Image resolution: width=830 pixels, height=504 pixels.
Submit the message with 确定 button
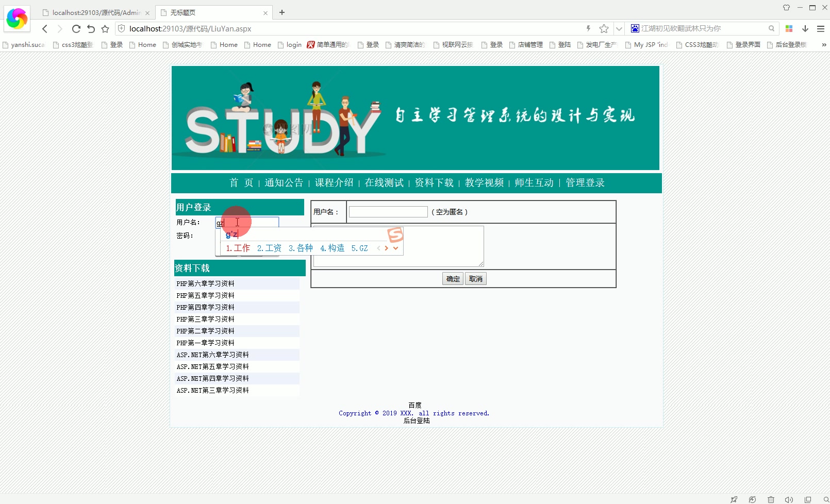point(453,279)
